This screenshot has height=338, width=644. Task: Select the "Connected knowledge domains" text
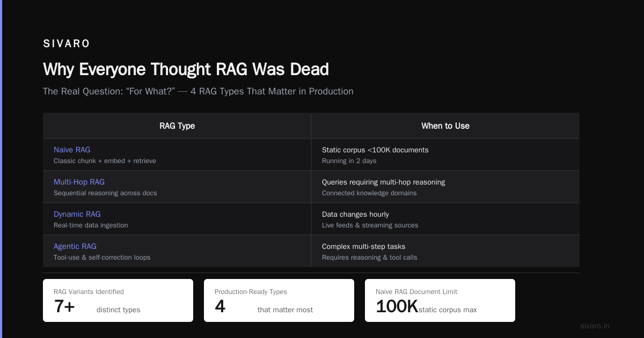click(369, 193)
